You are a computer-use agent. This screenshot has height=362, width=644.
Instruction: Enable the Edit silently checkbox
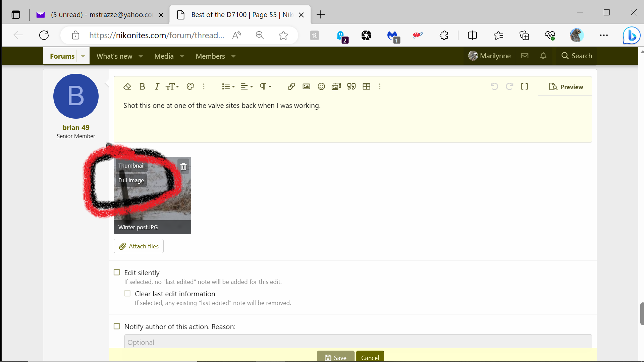pos(117,272)
